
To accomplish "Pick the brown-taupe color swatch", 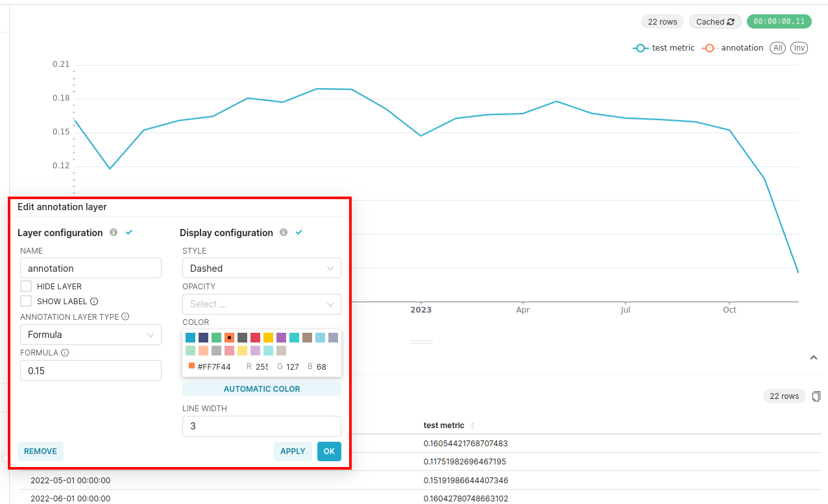I will coord(307,337).
